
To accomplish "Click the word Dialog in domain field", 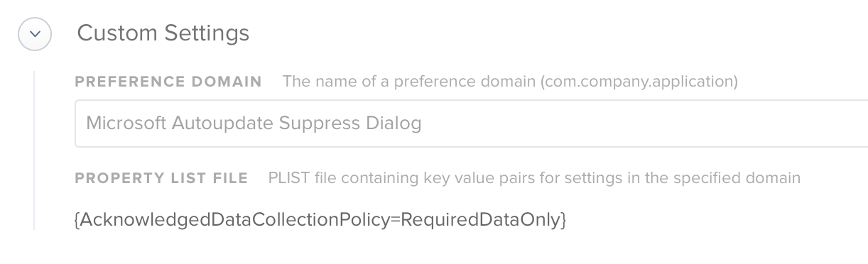I will click(394, 124).
